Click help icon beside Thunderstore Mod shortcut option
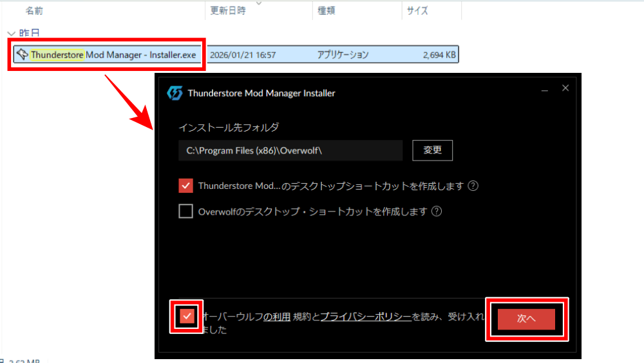The height and width of the screenshot is (363, 644). (x=473, y=186)
